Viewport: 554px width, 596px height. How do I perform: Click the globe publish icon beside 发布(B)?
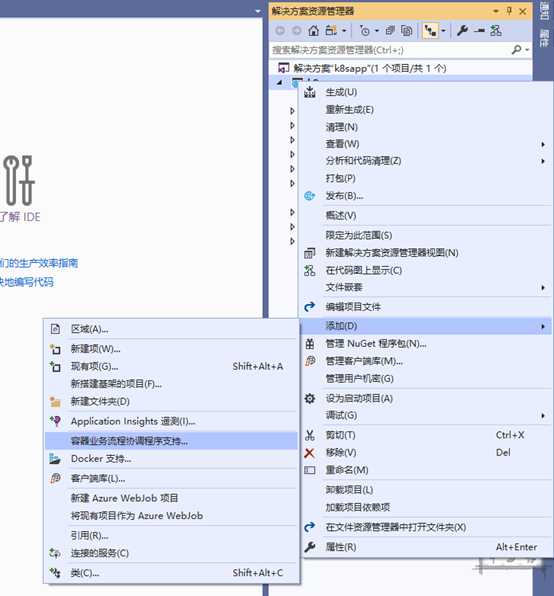pos(310,196)
